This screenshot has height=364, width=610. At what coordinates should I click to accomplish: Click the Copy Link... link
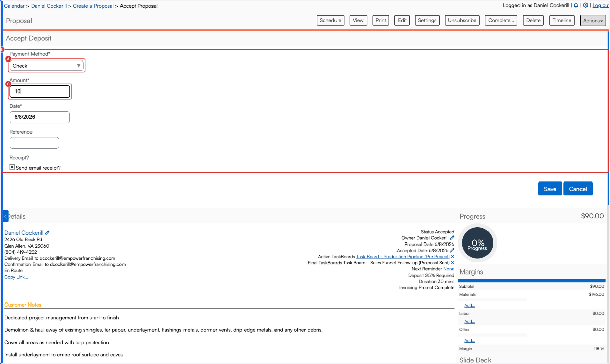tap(16, 277)
